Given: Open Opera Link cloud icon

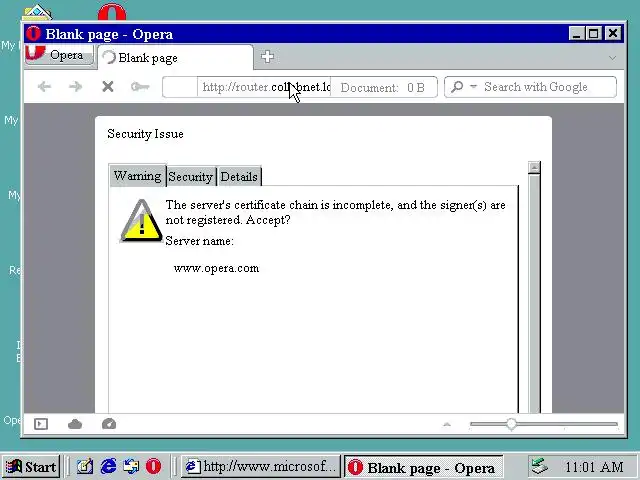Looking at the screenshot, I should point(75,424).
